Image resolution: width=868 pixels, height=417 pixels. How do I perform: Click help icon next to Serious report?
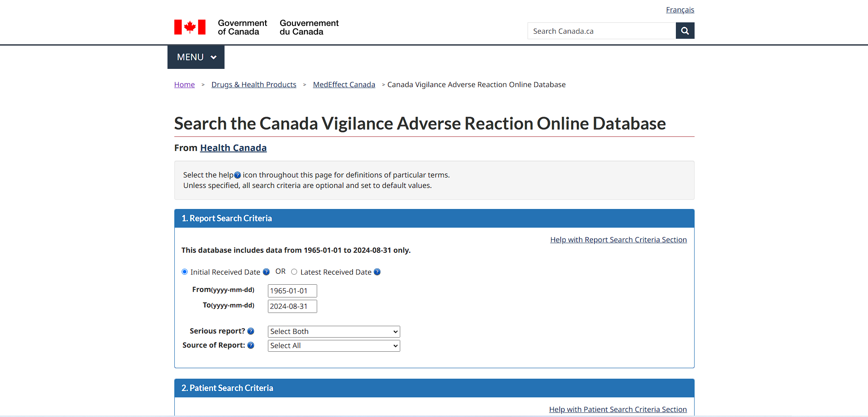click(x=251, y=331)
